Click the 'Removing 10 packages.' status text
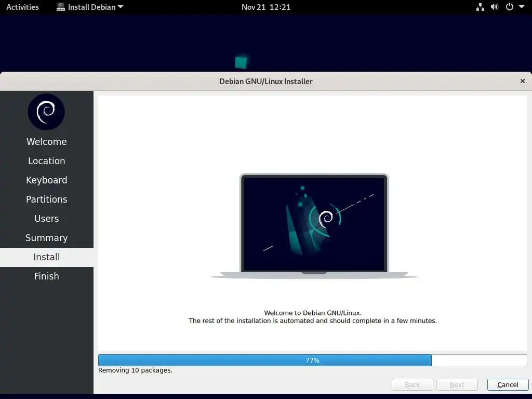Screen dimensions: 532x399 [x=135, y=370]
